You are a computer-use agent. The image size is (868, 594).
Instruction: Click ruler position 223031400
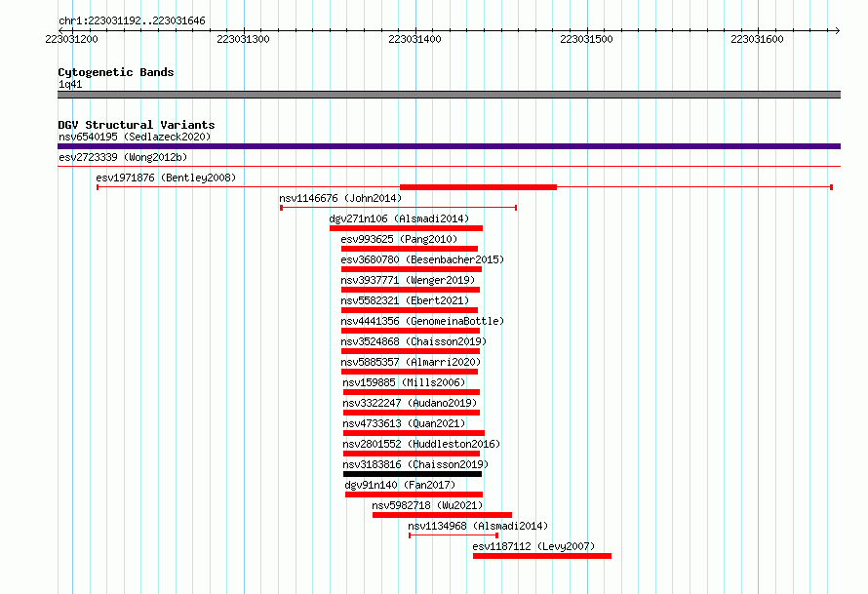pos(414,39)
